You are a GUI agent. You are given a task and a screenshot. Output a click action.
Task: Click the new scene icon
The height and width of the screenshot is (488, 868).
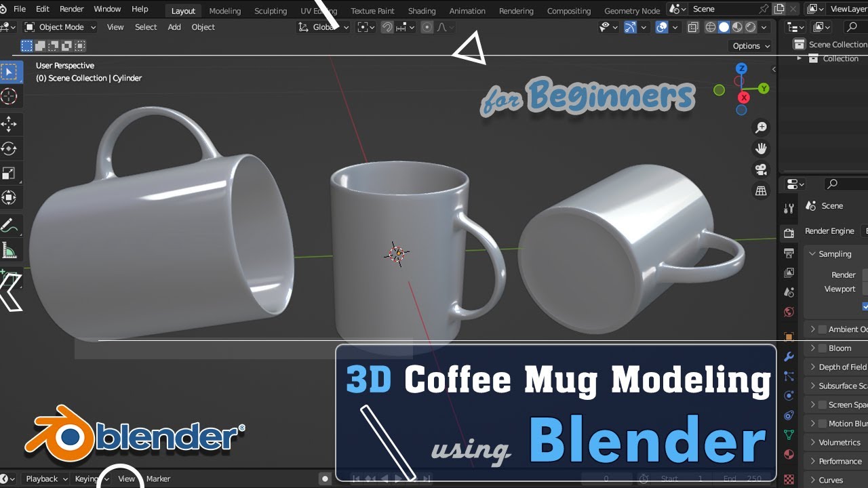(778, 9)
